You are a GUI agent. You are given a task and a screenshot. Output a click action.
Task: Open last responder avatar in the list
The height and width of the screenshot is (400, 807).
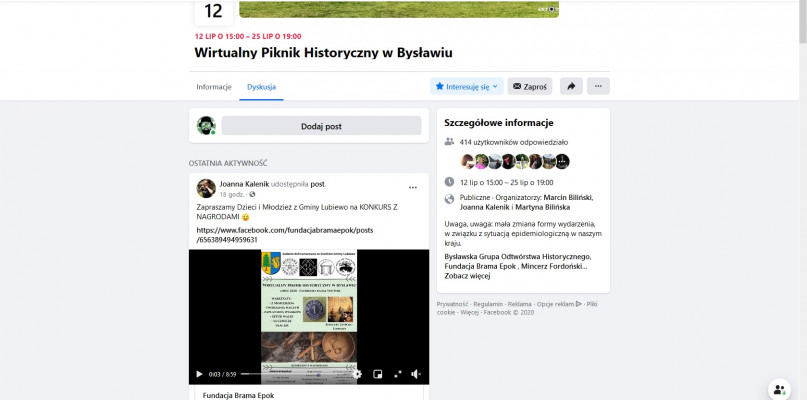562,162
